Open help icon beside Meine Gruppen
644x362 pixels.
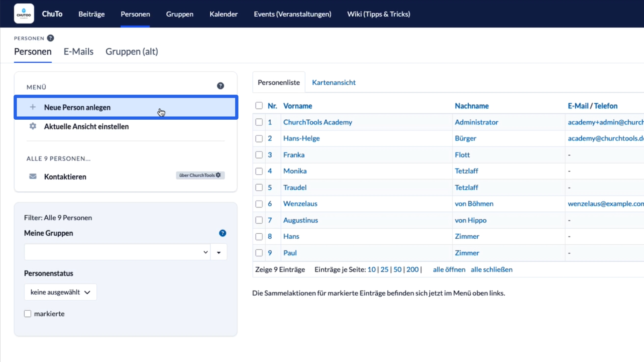pos(222,233)
